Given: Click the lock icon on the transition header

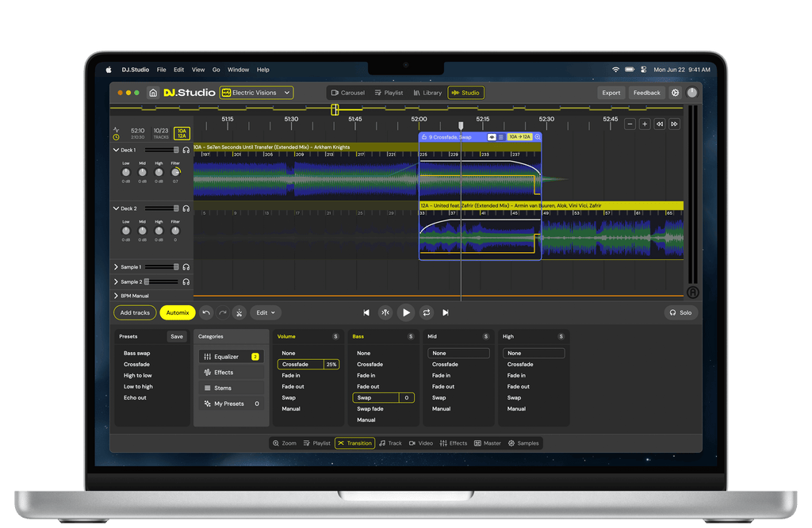Looking at the screenshot, I should click(424, 137).
